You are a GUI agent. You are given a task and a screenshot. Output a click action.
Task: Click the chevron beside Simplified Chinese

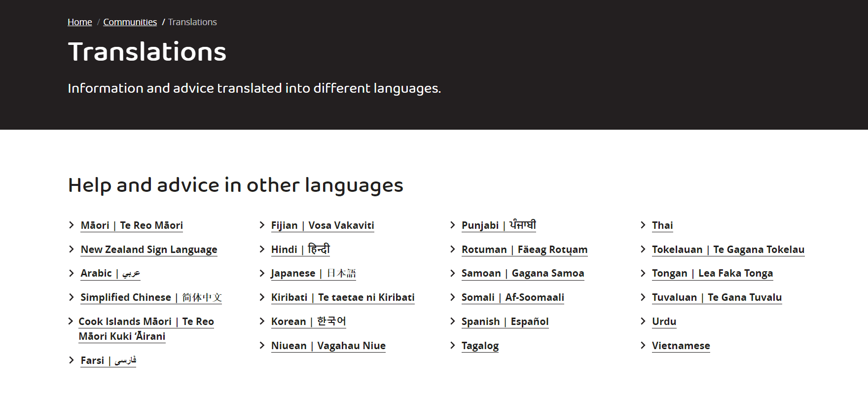coord(72,297)
